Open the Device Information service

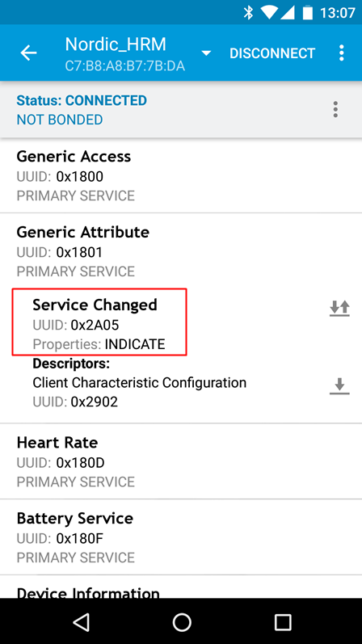pos(181,587)
